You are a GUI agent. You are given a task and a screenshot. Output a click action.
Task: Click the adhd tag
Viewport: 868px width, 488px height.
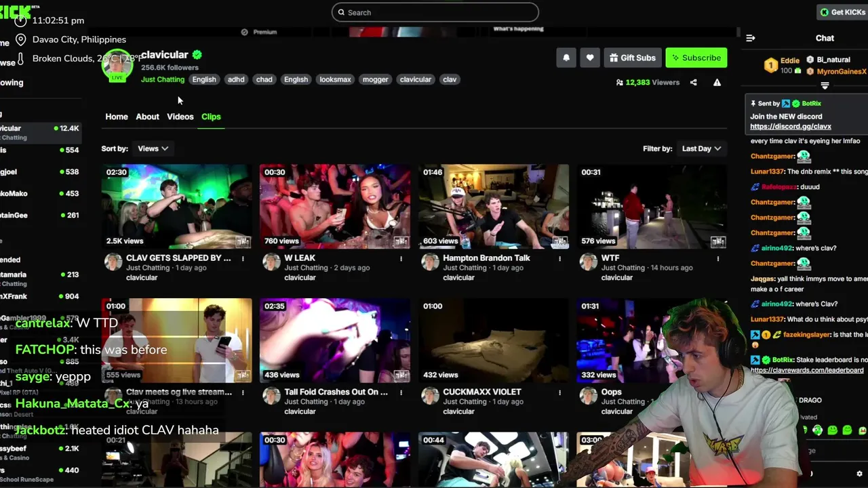coord(236,79)
